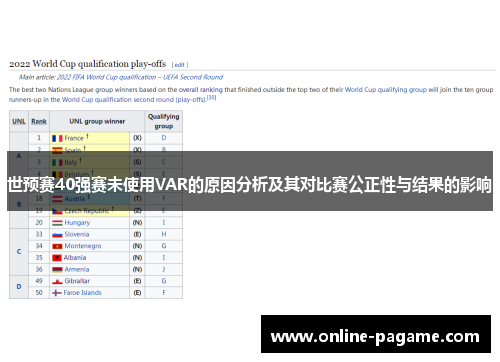Click rank number 33 in Slovenia row
This screenshot has height=362, width=500.
tap(39, 234)
